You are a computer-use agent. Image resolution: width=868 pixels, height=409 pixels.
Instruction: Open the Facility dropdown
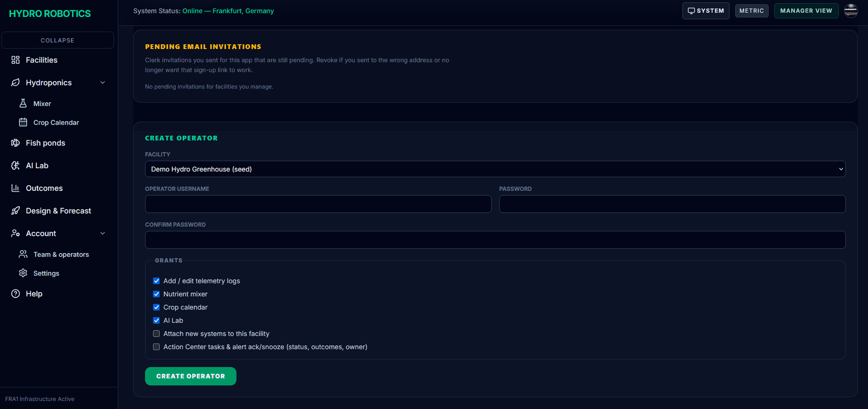[495, 169]
